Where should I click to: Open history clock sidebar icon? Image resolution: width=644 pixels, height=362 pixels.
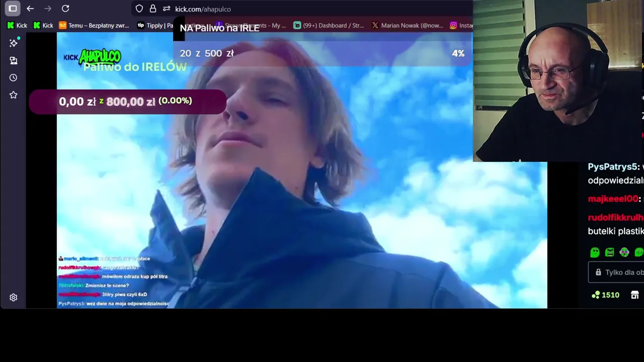coord(14,78)
